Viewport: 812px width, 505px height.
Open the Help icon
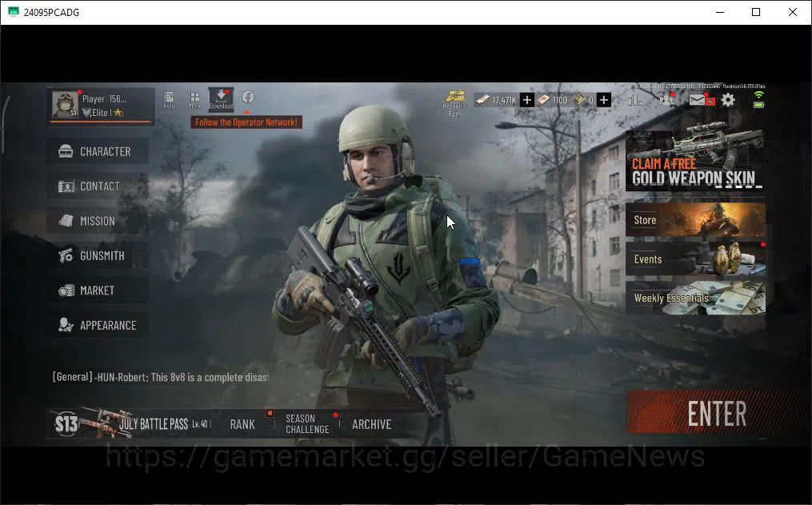[x=169, y=99]
